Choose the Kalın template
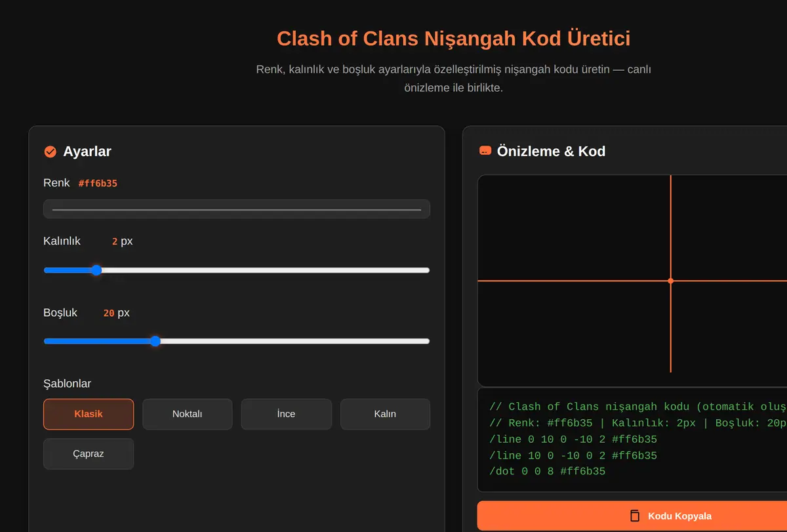This screenshot has width=787, height=532. [385, 414]
